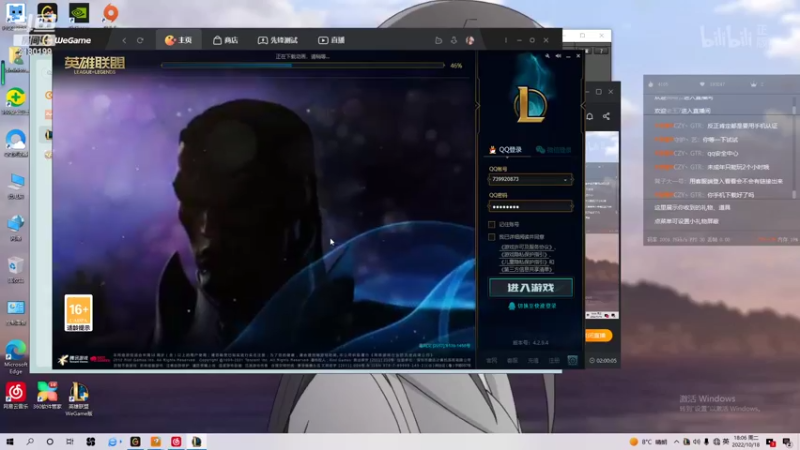Open the 360 Software Manager desktop shortcut
800x450 pixels.
tap(47, 395)
